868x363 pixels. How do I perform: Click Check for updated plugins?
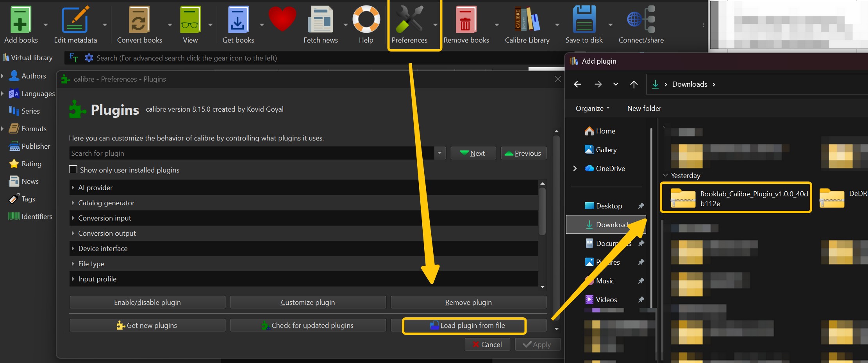click(308, 325)
